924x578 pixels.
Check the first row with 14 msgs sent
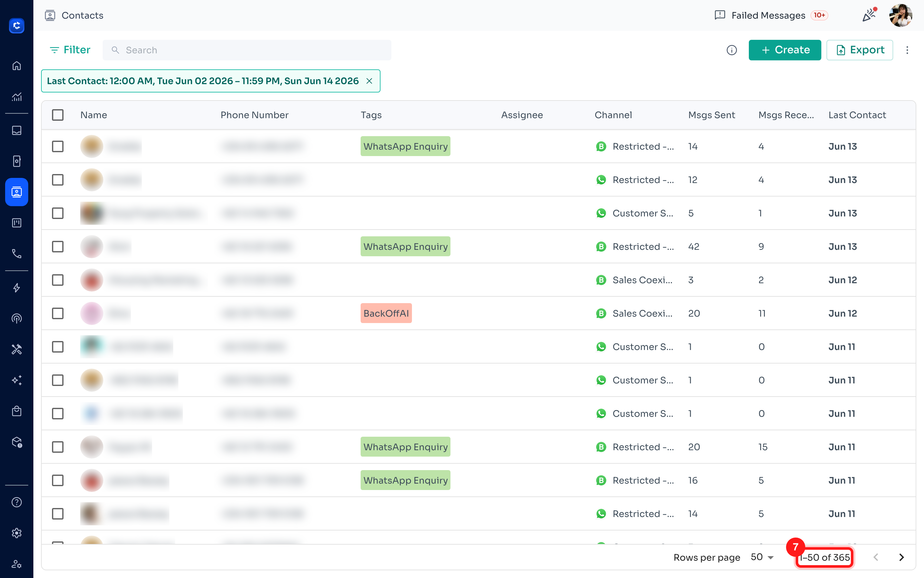point(58,146)
